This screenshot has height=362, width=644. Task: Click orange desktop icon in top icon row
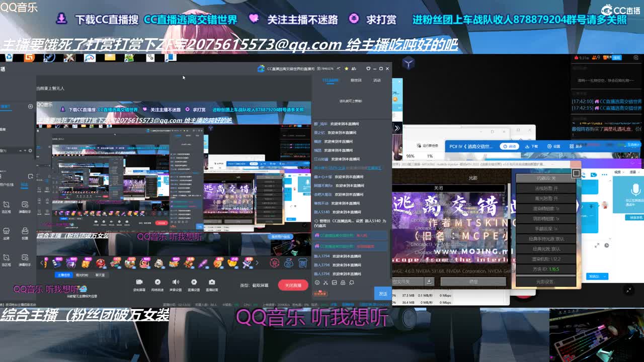pyautogui.click(x=29, y=57)
